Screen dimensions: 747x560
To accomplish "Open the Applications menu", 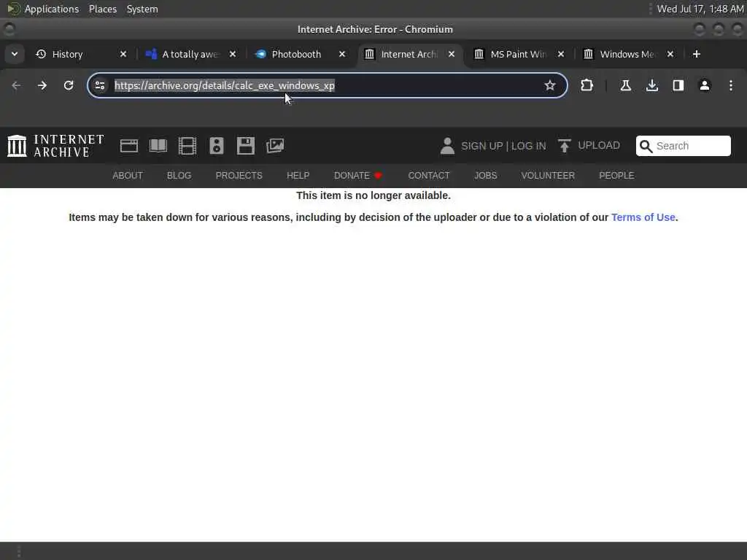I will click(x=52, y=9).
